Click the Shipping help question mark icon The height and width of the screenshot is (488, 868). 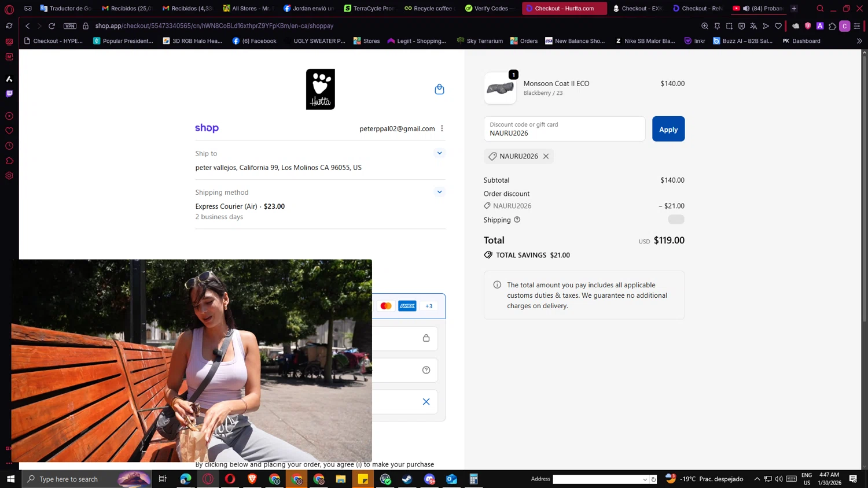(517, 220)
